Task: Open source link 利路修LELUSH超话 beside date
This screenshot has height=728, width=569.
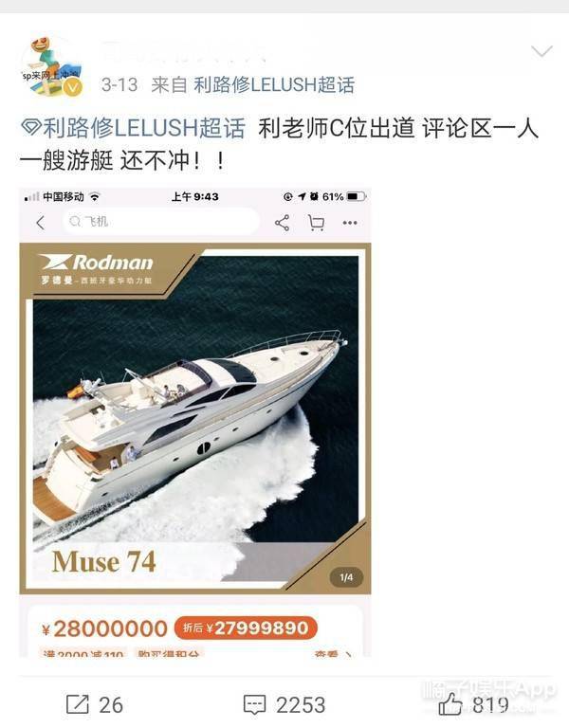Action: [274, 85]
